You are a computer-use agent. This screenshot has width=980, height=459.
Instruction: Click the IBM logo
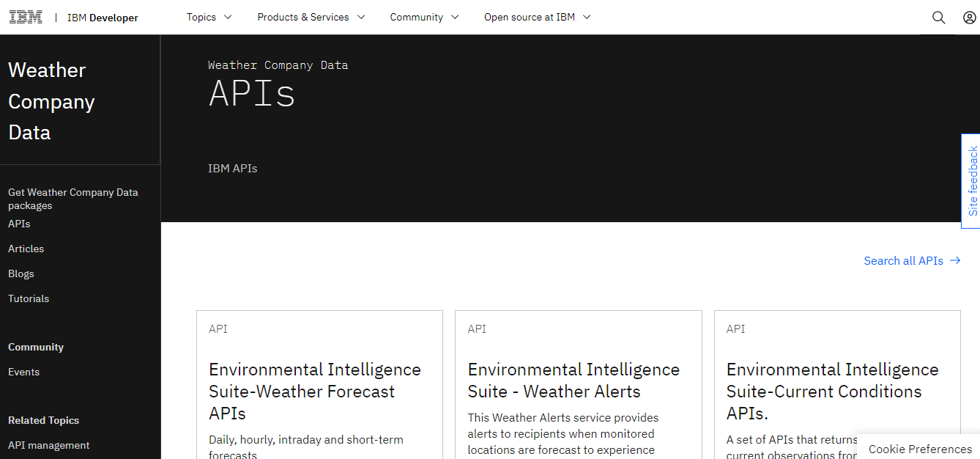26,17
